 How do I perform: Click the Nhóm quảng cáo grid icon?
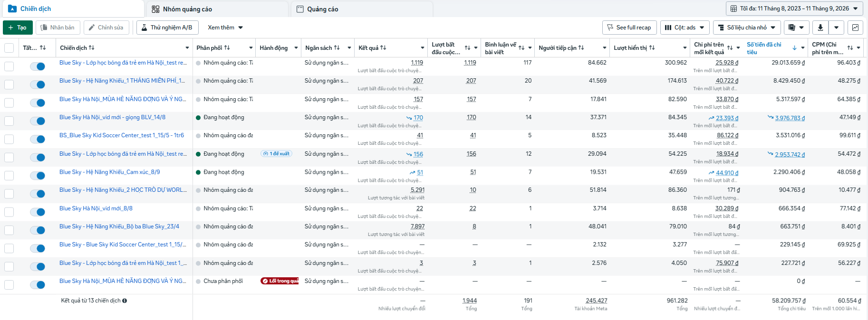pos(155,9)
